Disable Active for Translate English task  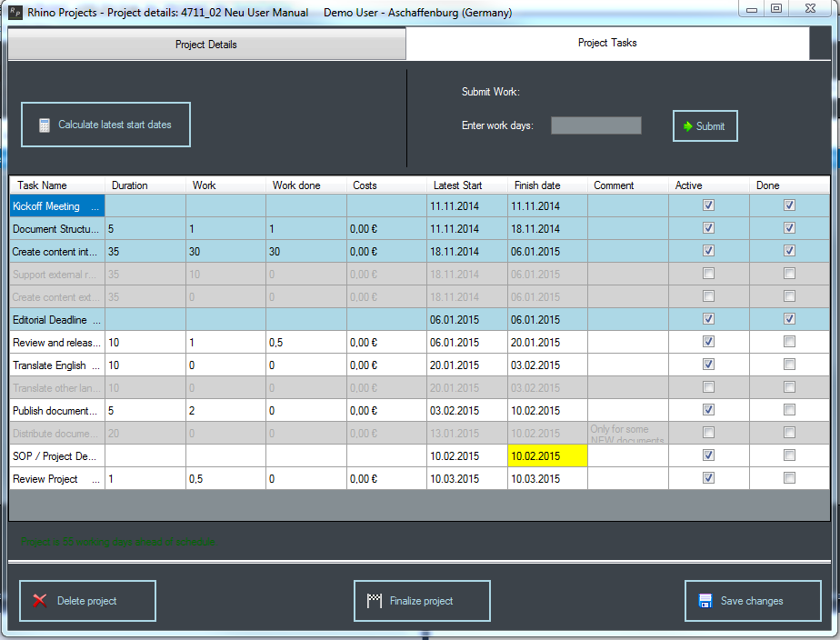coord(708,365)
